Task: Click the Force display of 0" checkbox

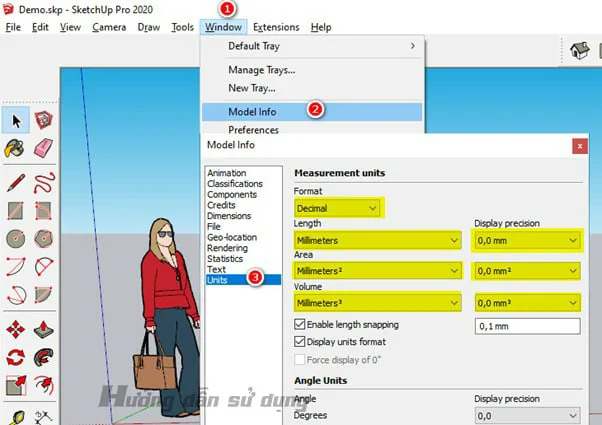Action: click(299, 360)
